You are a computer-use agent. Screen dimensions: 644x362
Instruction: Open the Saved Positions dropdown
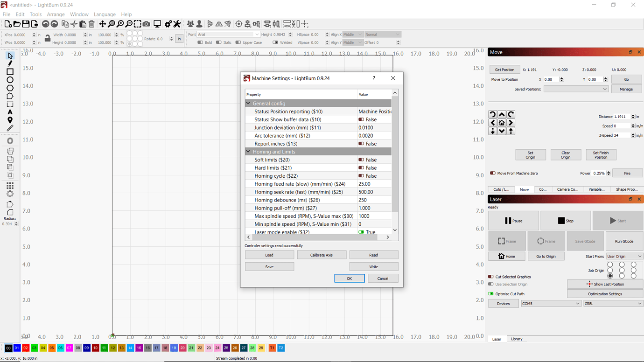pyautogui.click(x=576, y=89)
